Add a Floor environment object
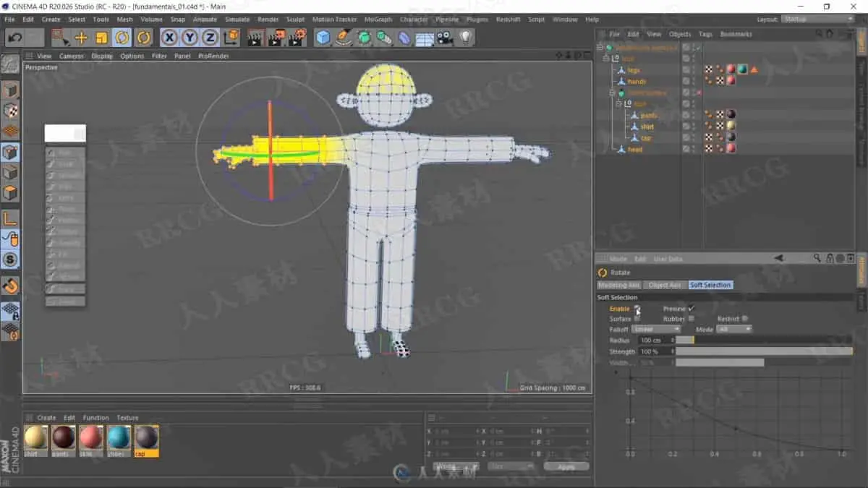The height and width of the screenshot is (488, 868). [425, 38]
